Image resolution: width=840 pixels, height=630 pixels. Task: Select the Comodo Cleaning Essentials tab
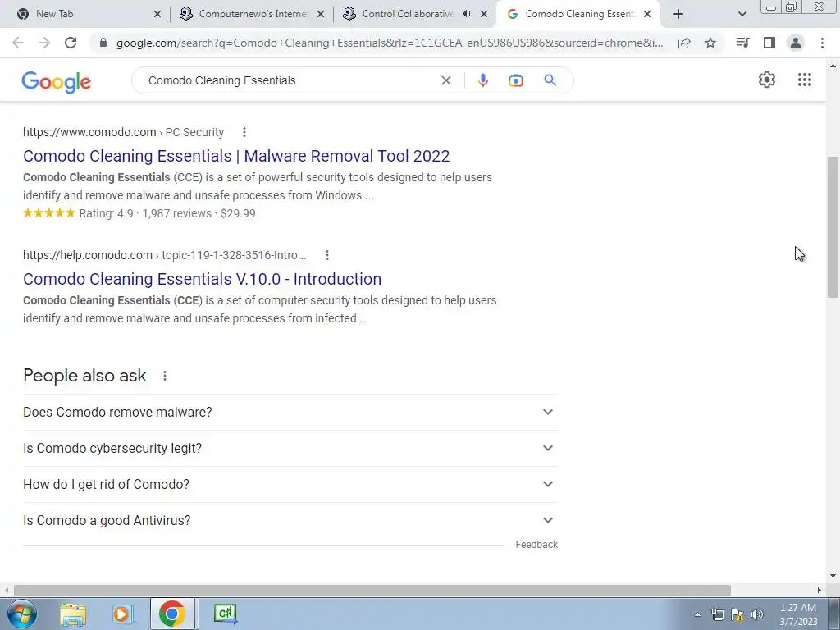pyautogui.click(x=580, y=14)
